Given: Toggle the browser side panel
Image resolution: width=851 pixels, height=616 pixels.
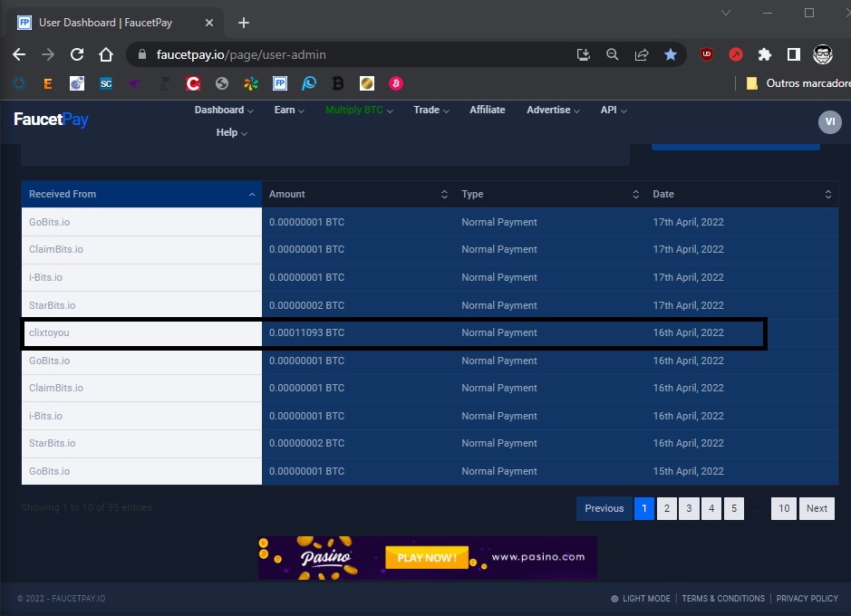Looking at the screenshot, I should pos(794,54).
